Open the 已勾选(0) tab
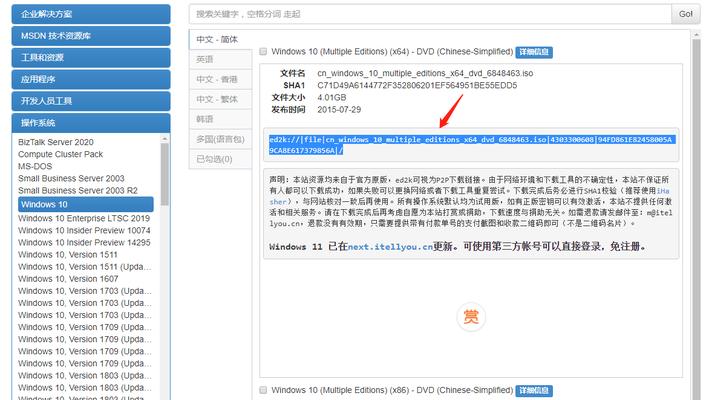This screenshot has height=400, width=709. (220, 159)
